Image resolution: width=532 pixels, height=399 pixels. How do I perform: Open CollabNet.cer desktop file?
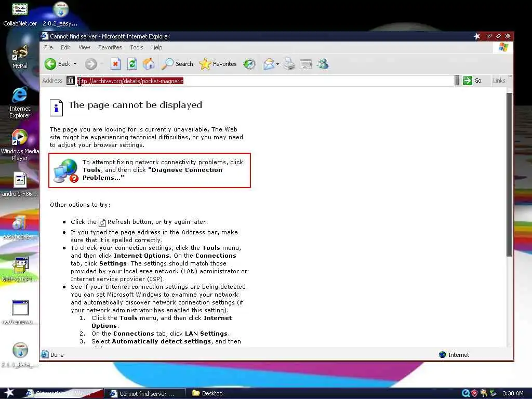click(20, 15)
